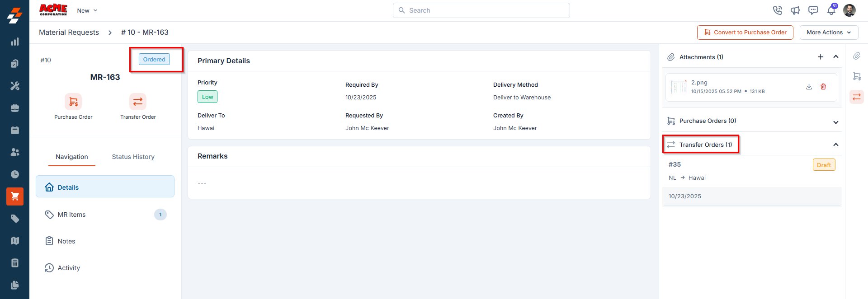Open the clipboard tasks icon in sidebar
The height and width of the screenshot is (299, 868).
coord(15,64)
